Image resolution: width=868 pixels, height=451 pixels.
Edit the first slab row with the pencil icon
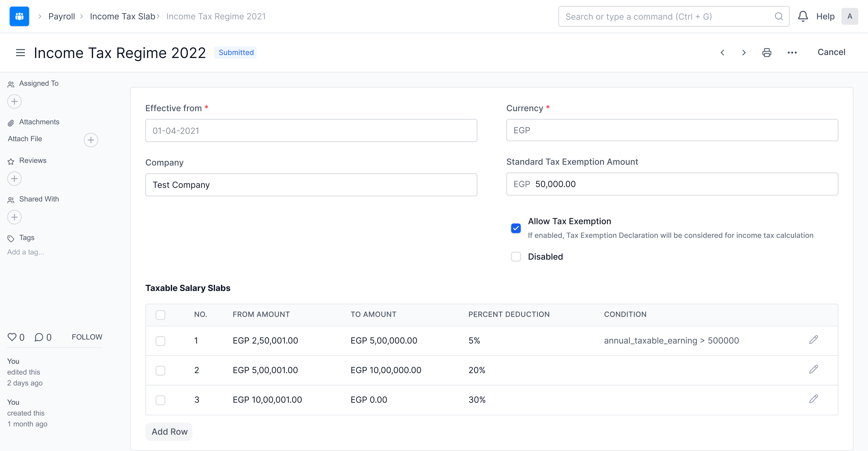click(814, 340)
